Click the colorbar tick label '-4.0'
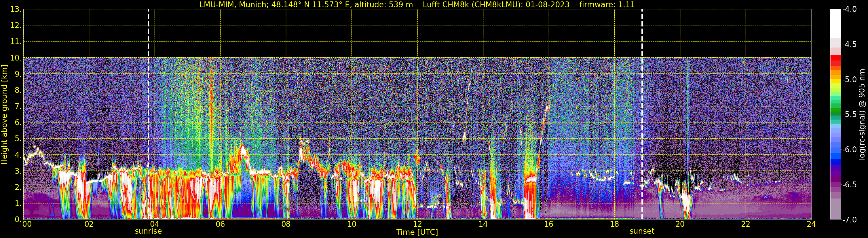 click(x=850, y=9)
